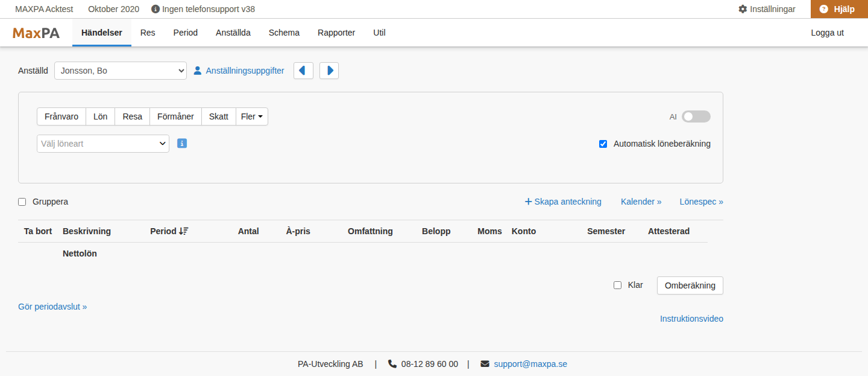Image resolution: width=868 pixels, height=376 pixels.
Task: Click the Gör periodavslut link
Action: pos(52,307)
